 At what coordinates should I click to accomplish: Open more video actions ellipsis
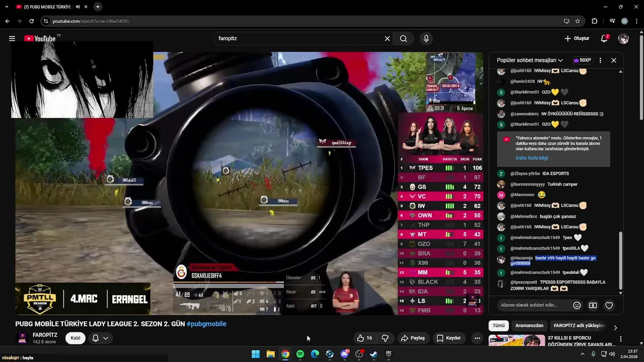click(477, 338)
